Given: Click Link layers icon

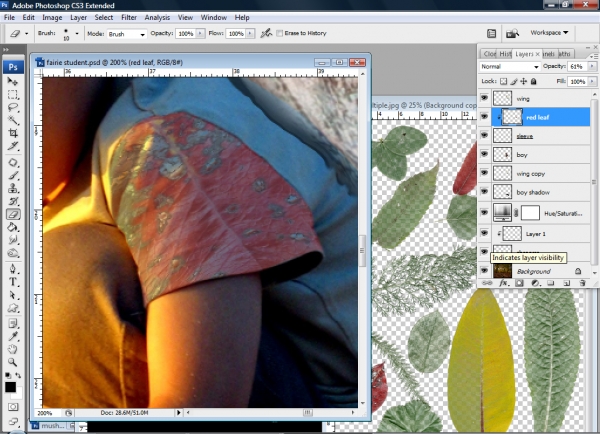Looking at the screenshot, I should 487,283.
